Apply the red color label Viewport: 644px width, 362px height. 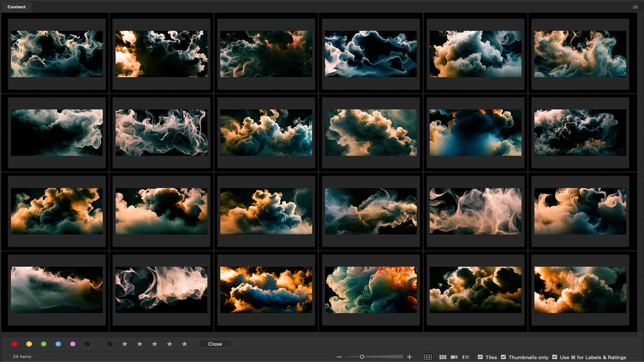(x=15, y=344)
